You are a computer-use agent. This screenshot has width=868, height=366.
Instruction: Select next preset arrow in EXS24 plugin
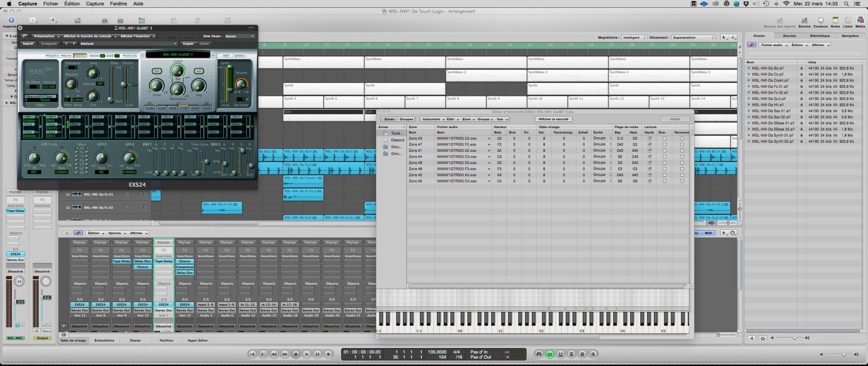coord(74,44)
